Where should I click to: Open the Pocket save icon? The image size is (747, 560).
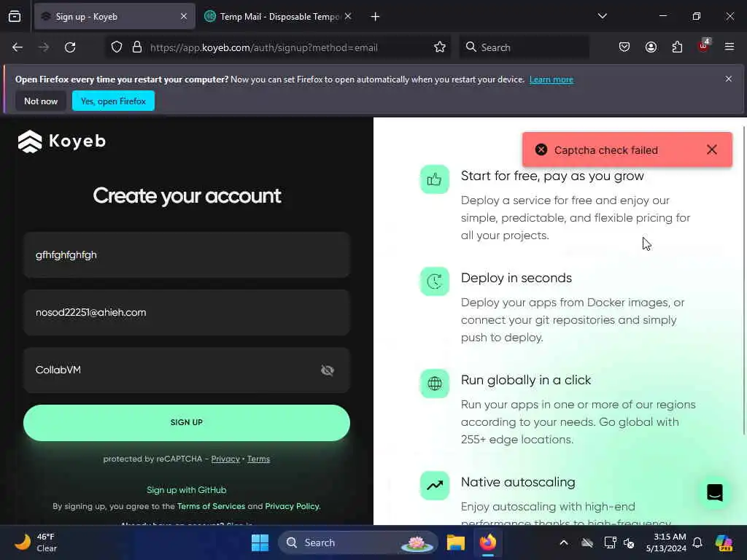(x=624, y=47)
